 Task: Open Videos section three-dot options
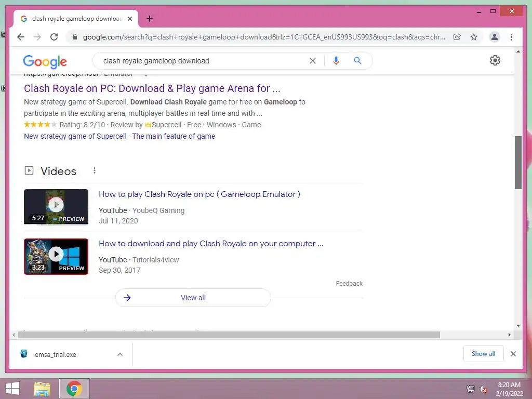coord(95,170)
